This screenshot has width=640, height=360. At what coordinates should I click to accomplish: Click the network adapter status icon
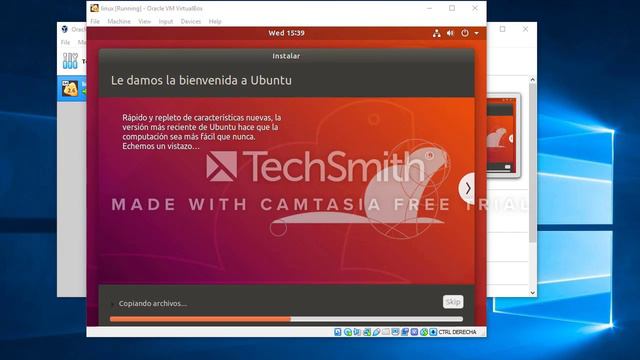[367, 332]
